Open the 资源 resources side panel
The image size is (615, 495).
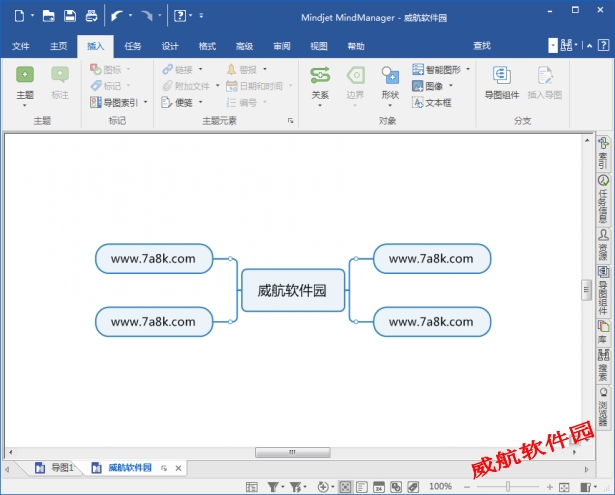click(x=603, y=245)
